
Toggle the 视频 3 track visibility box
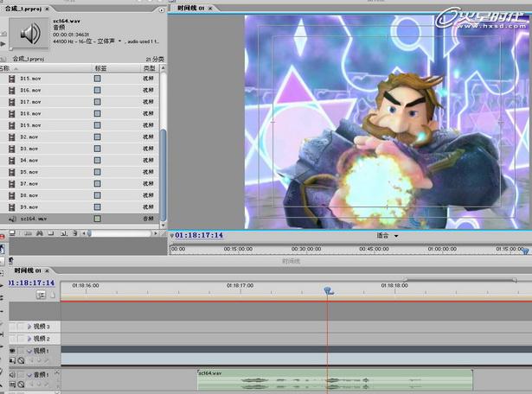coord(12,327)
